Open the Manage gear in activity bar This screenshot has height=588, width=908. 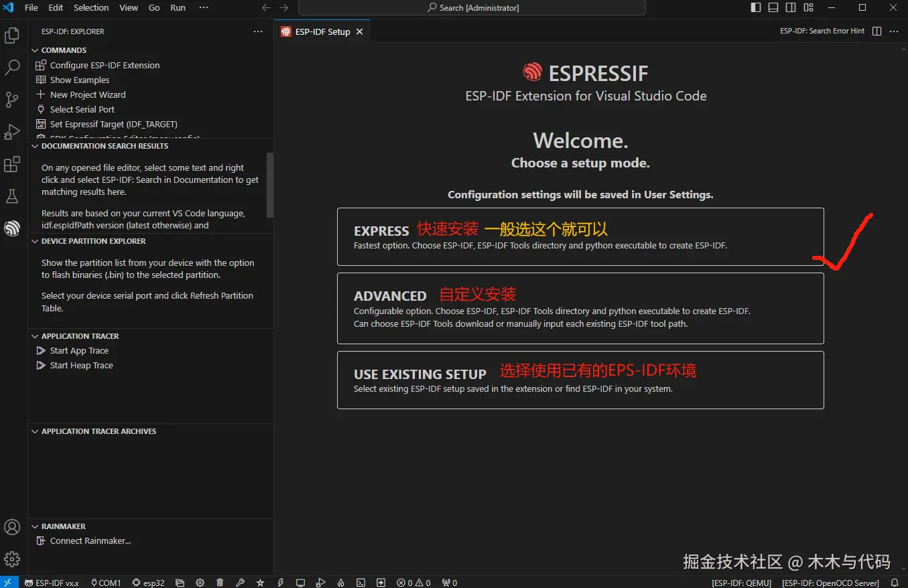coord(12,559)
